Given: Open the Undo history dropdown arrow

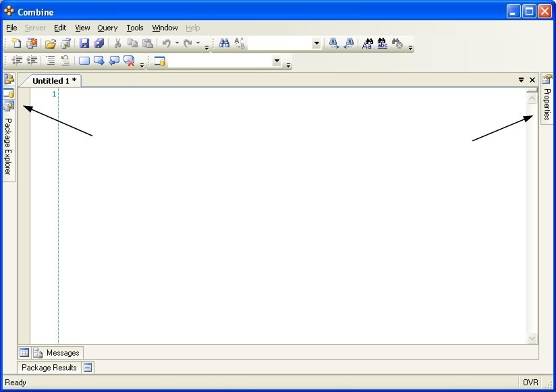Looking at the screenshot, I should [x=177, y=44].
